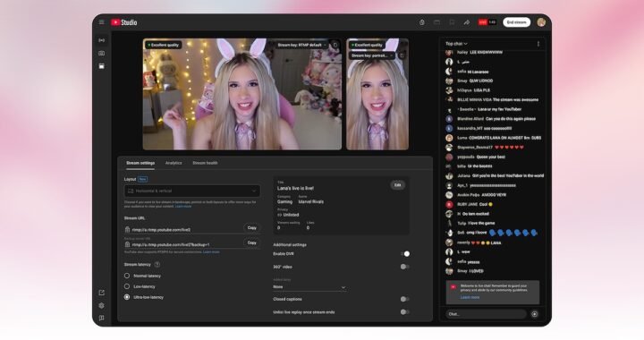Open the Top chat dropdown

[x=457, y=44]
